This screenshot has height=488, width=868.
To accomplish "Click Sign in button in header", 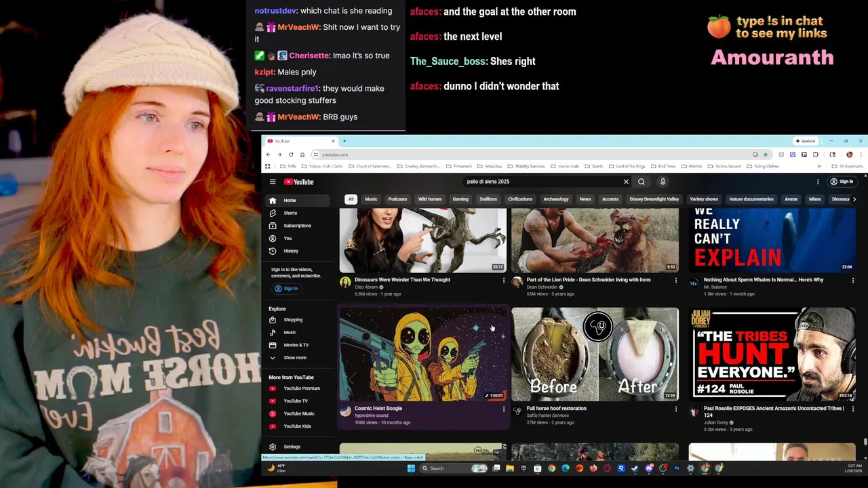I will tap(842, 182).
